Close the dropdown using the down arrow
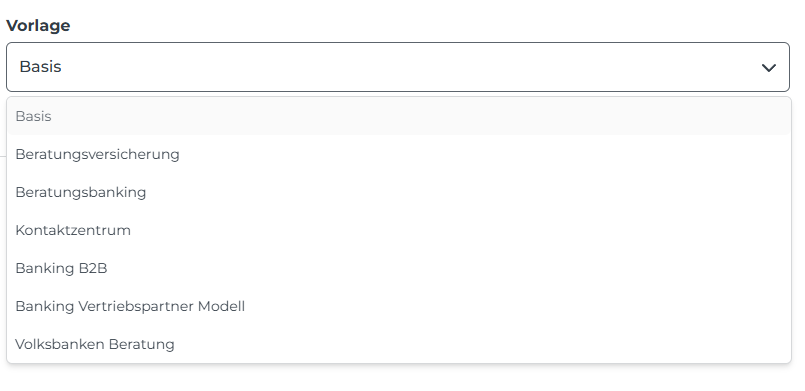 click(x=768, y=68)
